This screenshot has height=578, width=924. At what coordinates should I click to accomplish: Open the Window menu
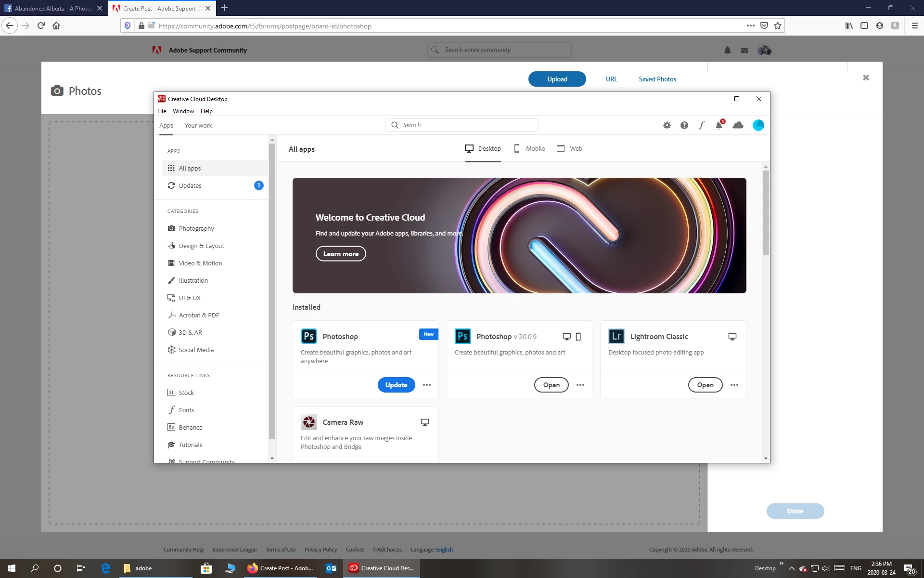click(x=183, y=111)
